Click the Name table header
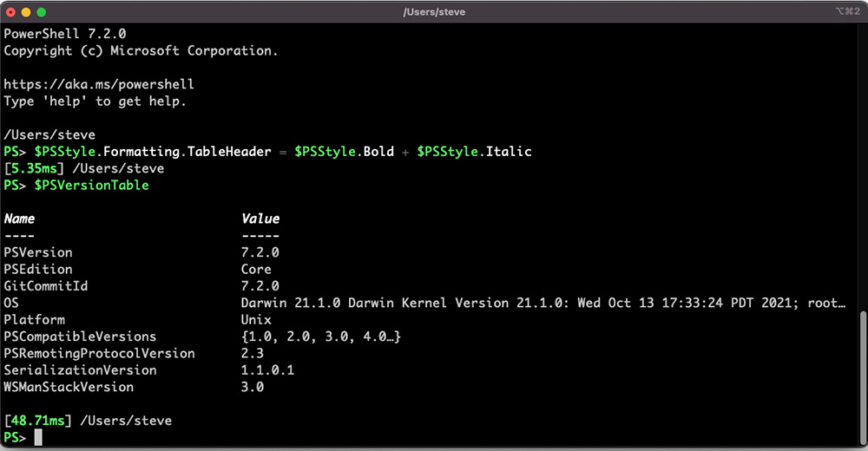Screen dimensions: 868x451 [x=19, y=219]
